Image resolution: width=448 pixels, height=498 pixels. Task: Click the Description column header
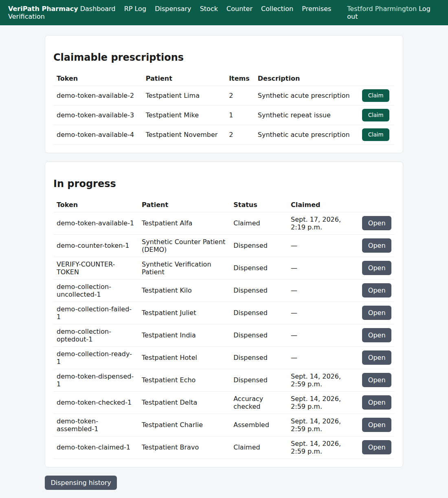pyautogui.click(x=279, y=78)
